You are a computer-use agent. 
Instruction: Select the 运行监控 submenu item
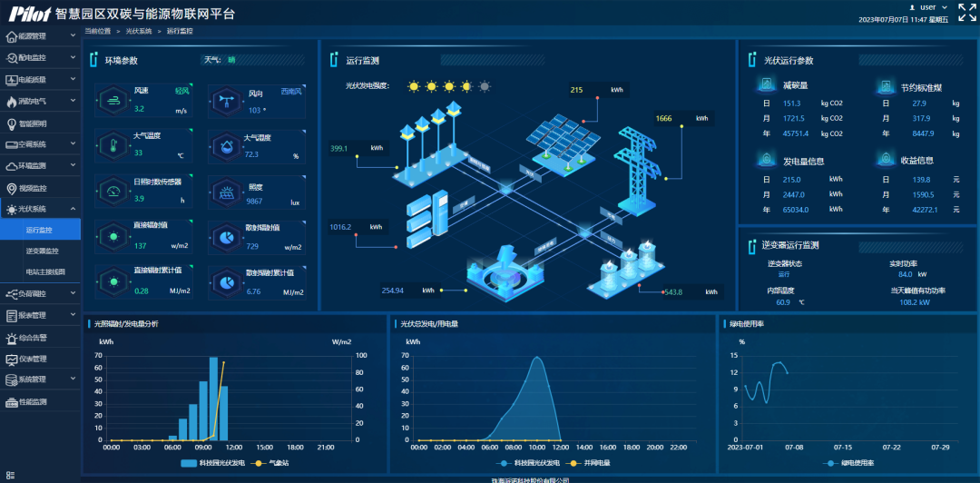pos(40,230)
